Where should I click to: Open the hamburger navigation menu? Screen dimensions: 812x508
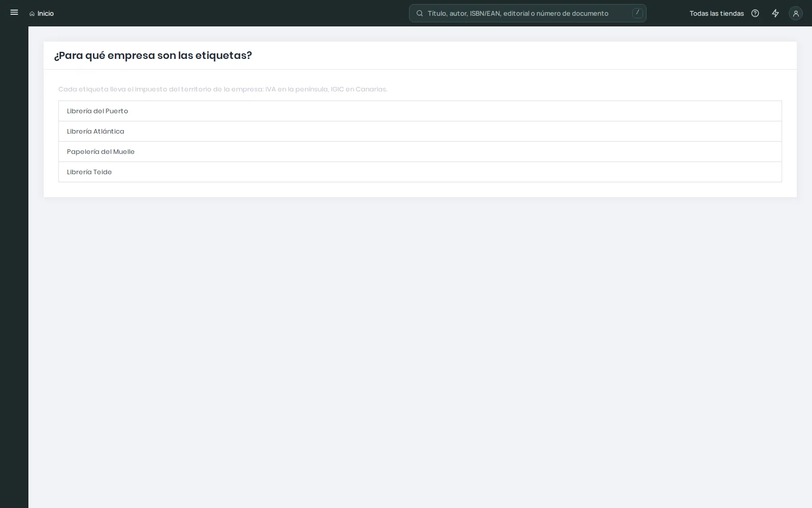(x=14, y=13)
